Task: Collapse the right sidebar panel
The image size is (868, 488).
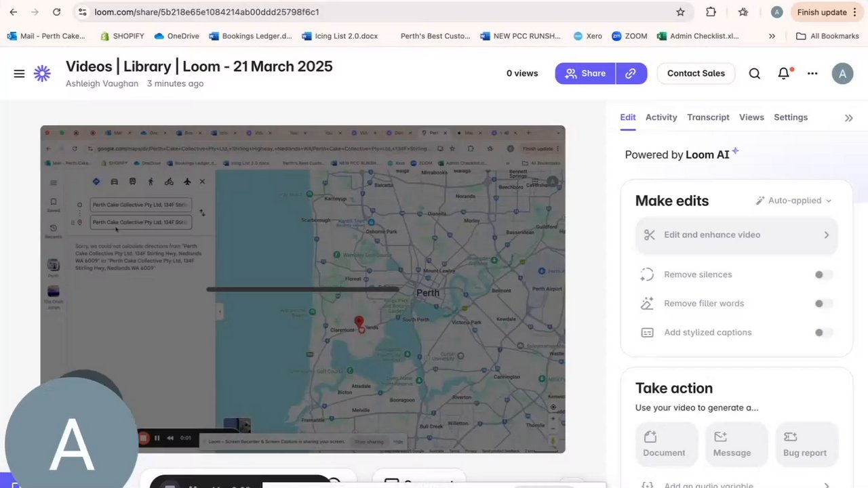Action: [x=848, y=118]
